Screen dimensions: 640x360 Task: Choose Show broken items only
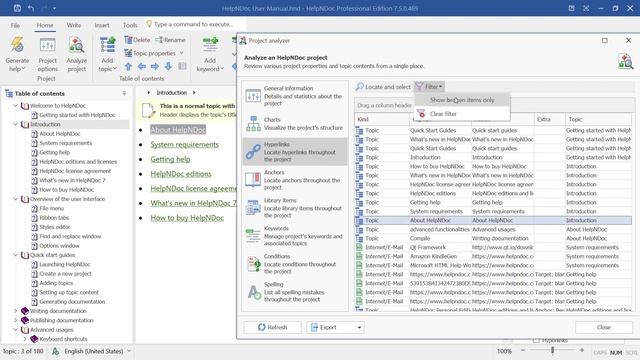click(x=462, y=100)
